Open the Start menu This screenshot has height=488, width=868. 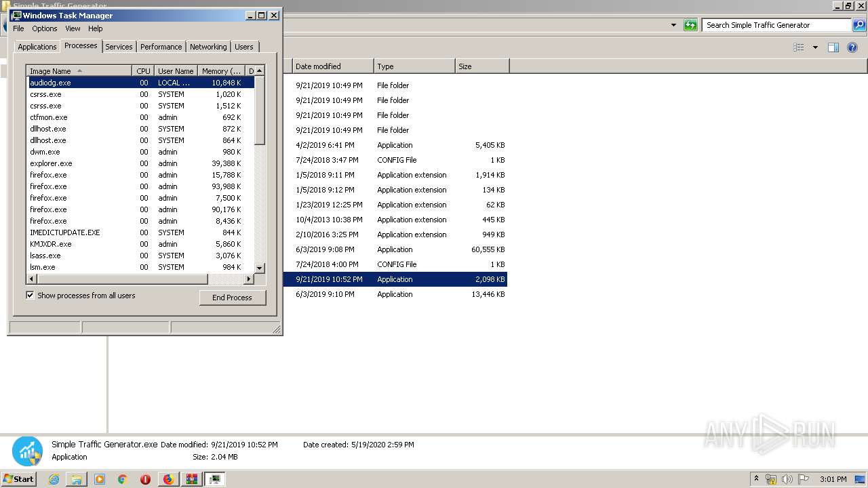[18, 479]
